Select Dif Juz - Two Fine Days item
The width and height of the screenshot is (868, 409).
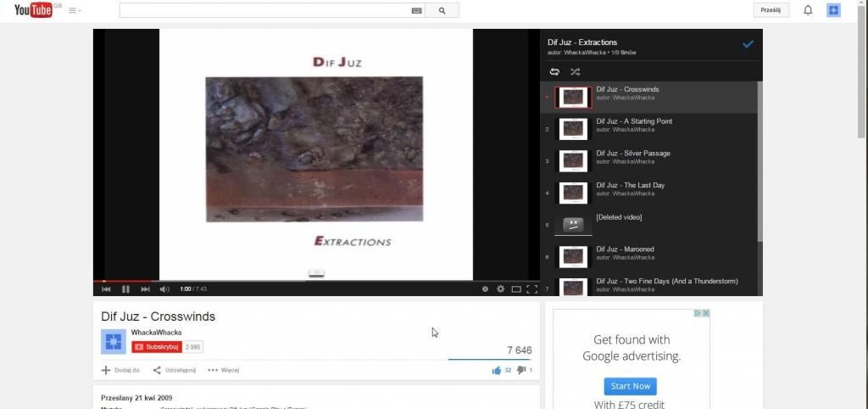(x=648, y=285)
